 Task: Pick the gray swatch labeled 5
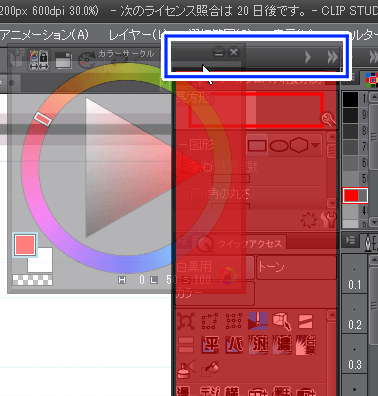[x=350, y=179]
